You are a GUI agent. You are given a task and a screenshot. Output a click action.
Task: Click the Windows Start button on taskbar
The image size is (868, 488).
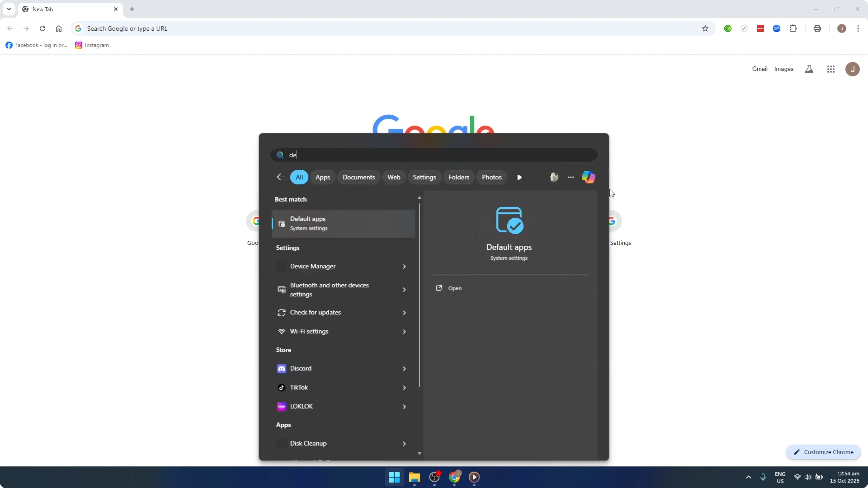[x=394, y=477]
